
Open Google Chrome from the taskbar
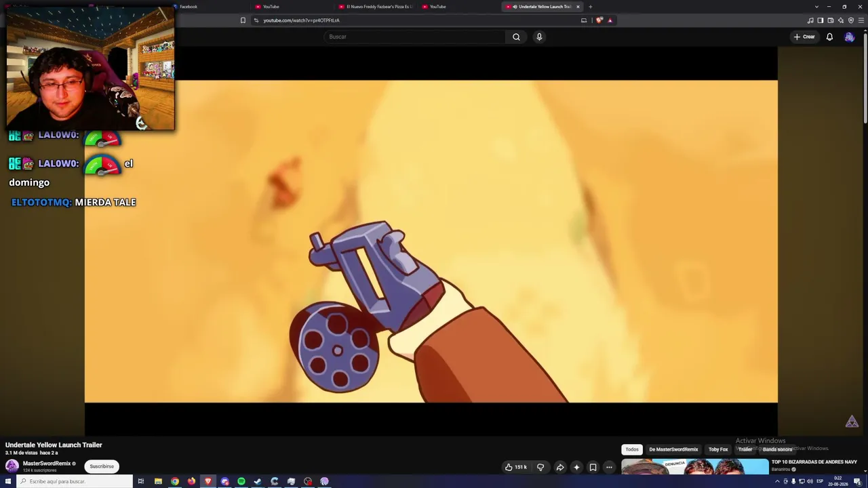click(x=175, y=481)
